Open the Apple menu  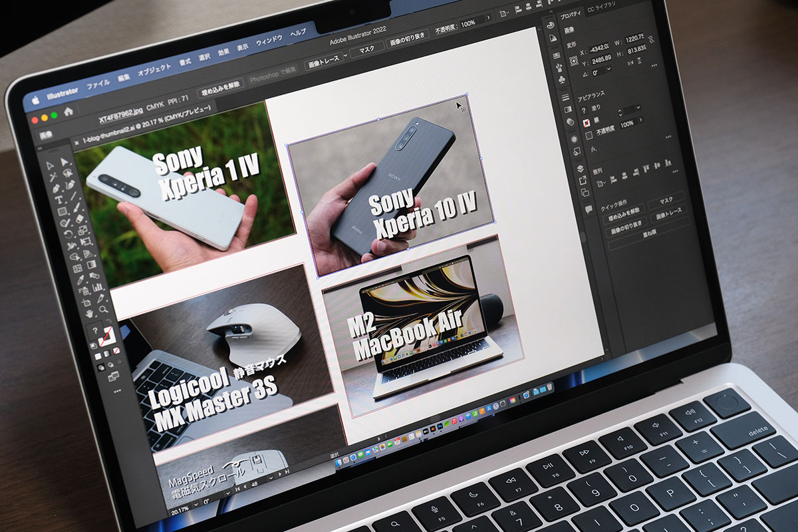35,100
